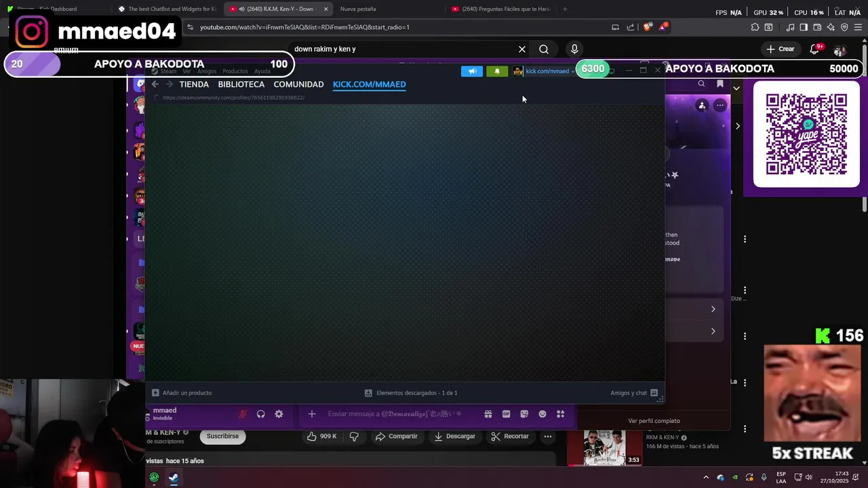Open Elementos descargados in Steam
Image resolution: width=868 pixels, height=488 pixels.
[x=411, y=392]
